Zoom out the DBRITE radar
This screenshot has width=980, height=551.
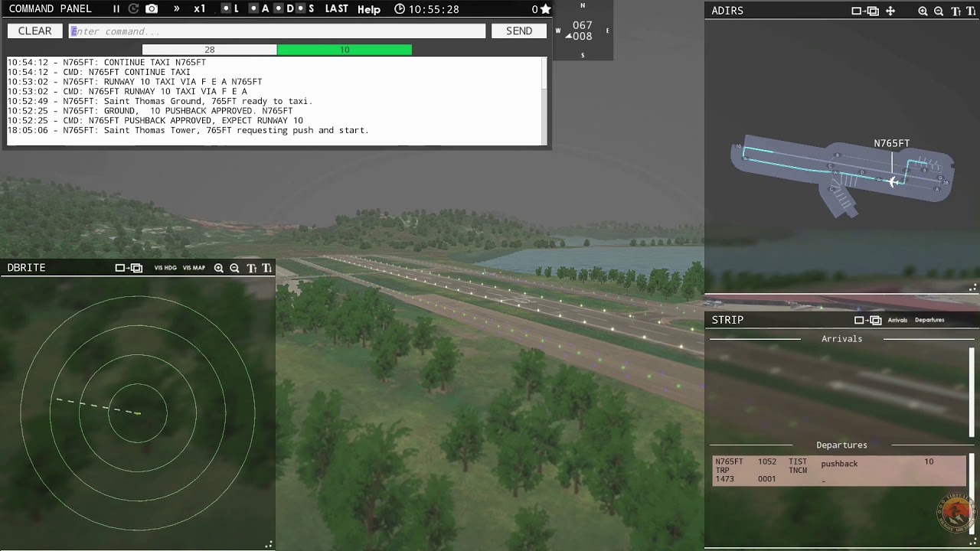(234, 268)
